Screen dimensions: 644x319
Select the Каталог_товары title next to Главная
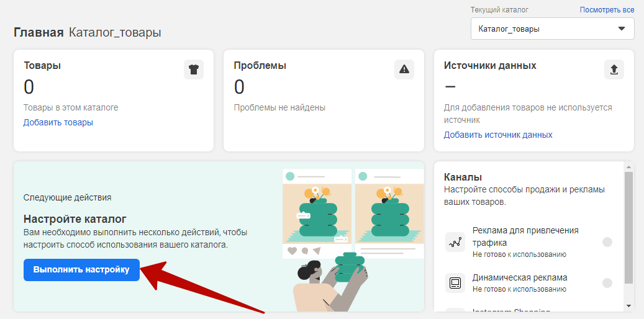[x=115, y=32]
